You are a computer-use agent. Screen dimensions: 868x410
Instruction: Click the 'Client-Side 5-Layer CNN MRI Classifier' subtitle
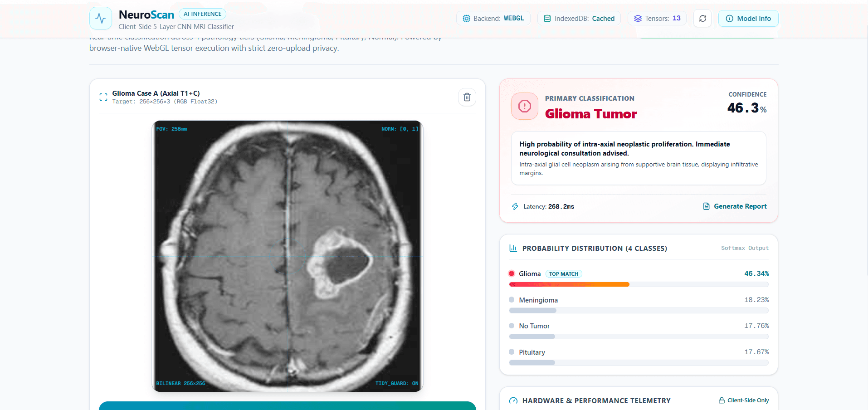pyautogui.click(x=176, y=27)
